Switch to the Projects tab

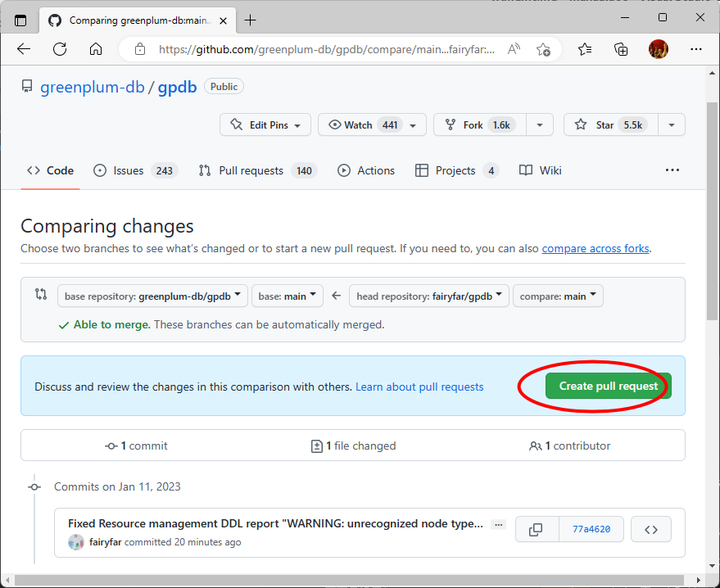(x=456, y=171)
